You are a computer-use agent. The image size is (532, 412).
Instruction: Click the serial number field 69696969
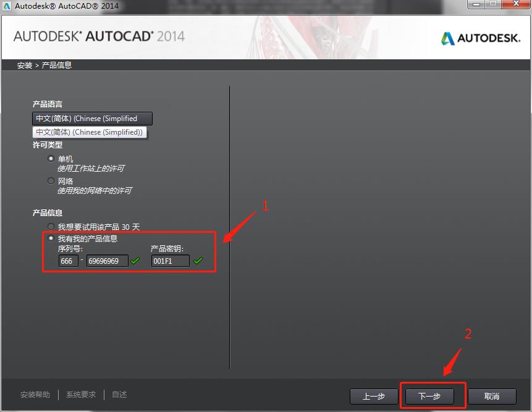tap(108, 261)
